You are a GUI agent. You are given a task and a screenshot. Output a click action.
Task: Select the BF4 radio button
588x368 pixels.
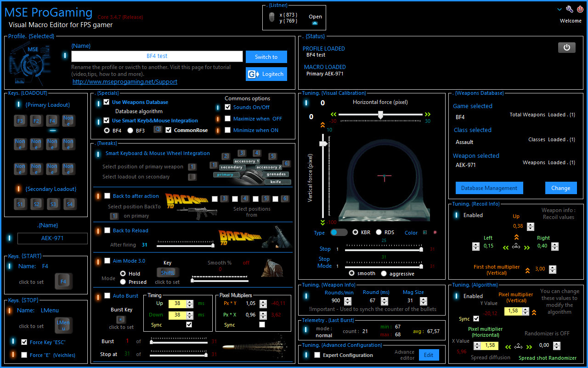pyautogui.click(x=107, y=130)
